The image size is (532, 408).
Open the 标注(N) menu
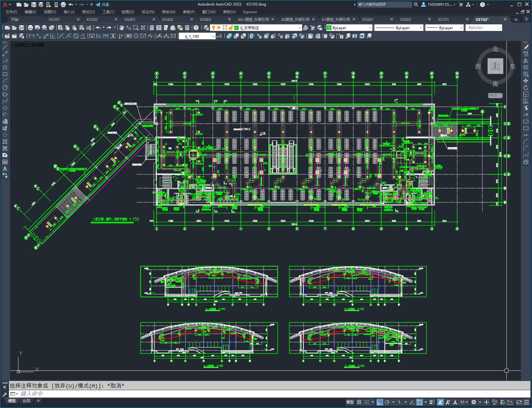click(x=148, y=12)
